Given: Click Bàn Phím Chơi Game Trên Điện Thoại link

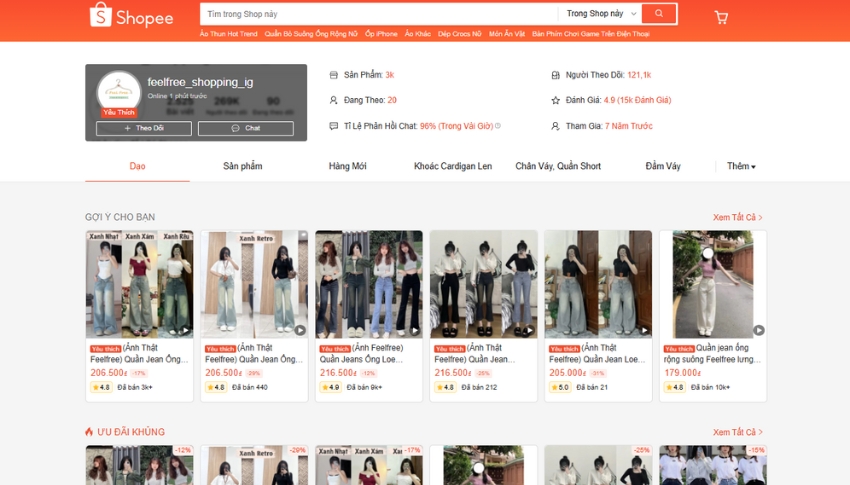Looking at the screenshot, I should click(591, 34).
